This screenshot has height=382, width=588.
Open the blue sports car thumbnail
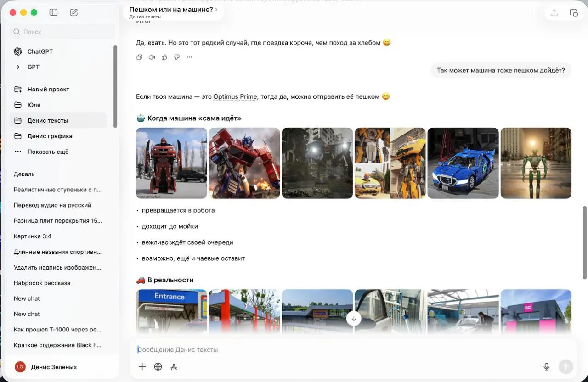tap(463, 163)
